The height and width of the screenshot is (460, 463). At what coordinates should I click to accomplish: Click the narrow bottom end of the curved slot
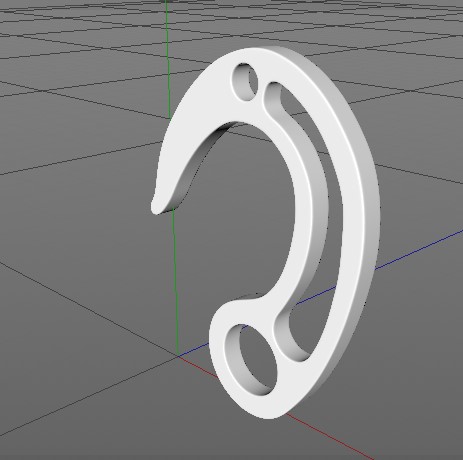point(300,350)
